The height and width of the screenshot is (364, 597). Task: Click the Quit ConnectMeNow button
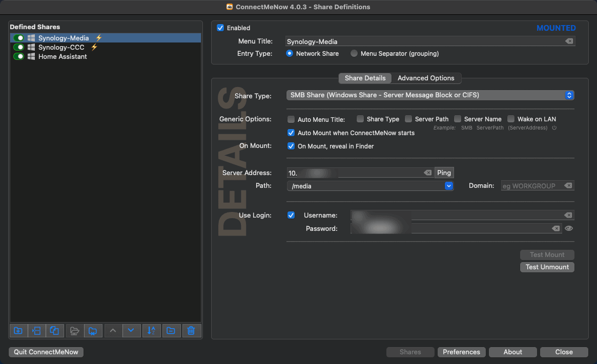46,352
